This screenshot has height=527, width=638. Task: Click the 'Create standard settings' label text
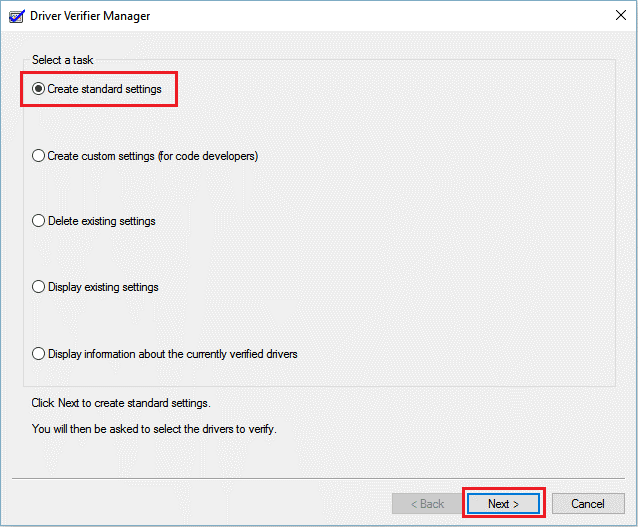(x=104, y=89)
